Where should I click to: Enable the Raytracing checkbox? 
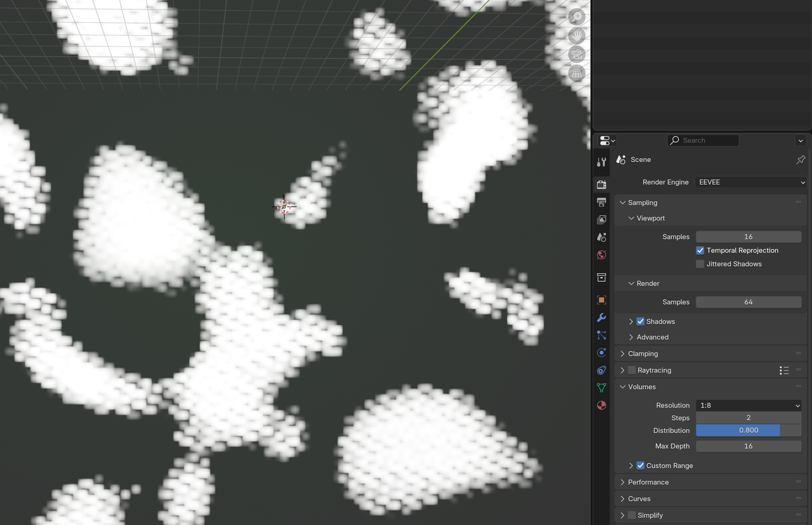coord(632,370)
